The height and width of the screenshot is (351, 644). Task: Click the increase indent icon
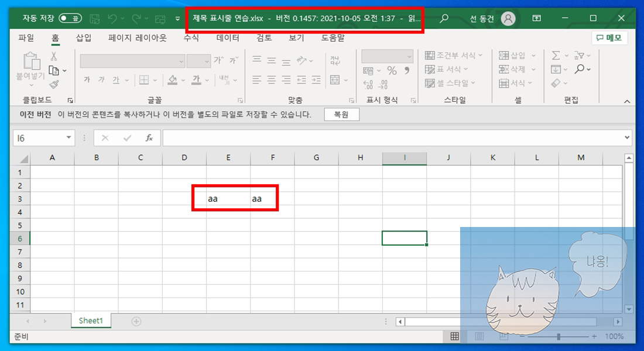pos(316,80)
